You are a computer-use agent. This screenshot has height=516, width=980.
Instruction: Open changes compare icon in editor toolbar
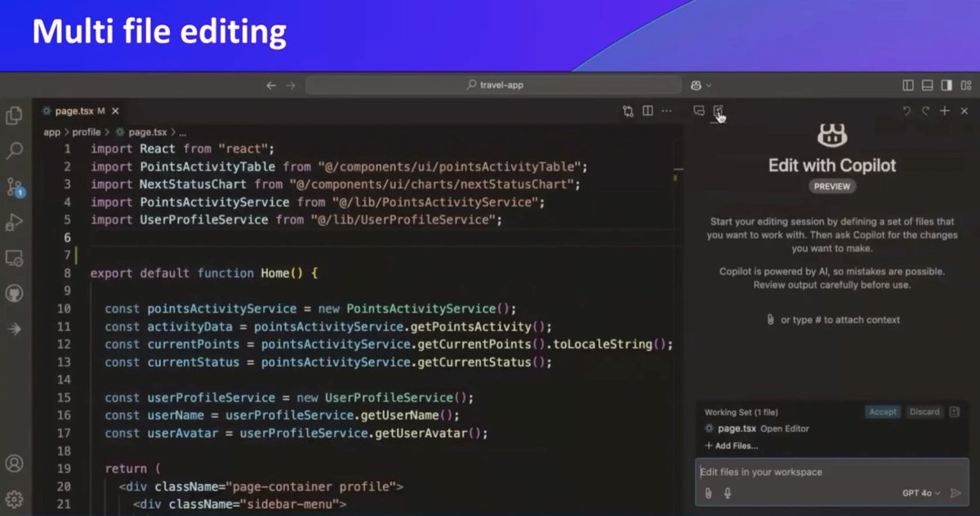[628, 111]
